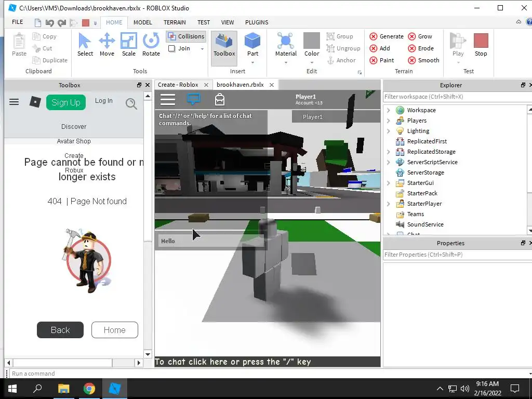Open the in-game backpack icon
The image size is (532, 399).
(220, 99)
